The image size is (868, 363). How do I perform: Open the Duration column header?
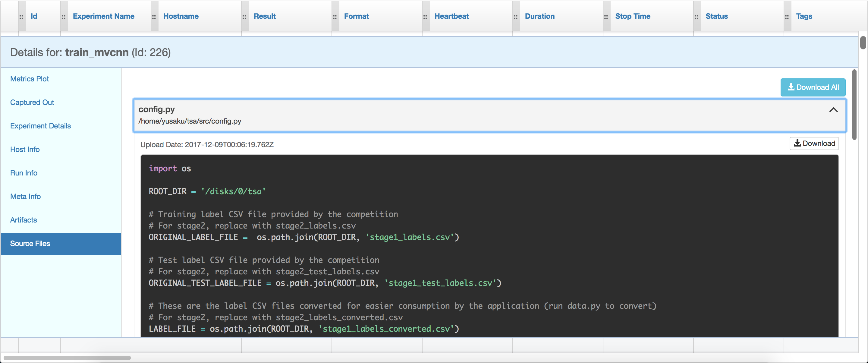(x=539, y=16)
